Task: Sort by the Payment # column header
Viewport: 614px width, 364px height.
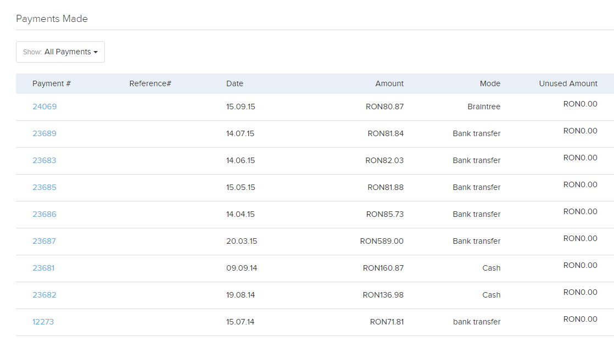Action: (x=52, y=83)
